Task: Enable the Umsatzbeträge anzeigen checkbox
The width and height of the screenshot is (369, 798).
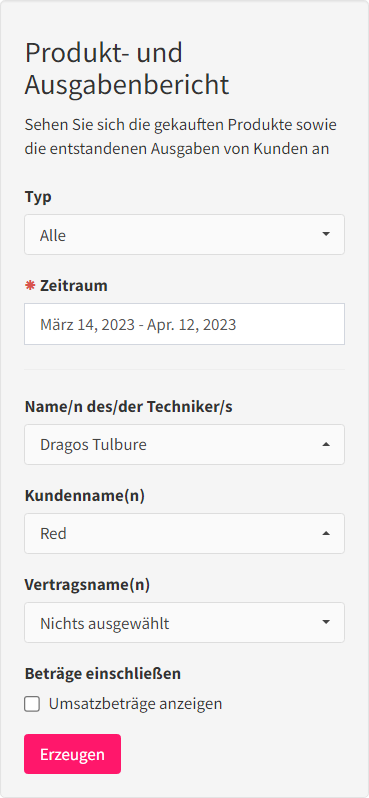Action: click(32, 704)
